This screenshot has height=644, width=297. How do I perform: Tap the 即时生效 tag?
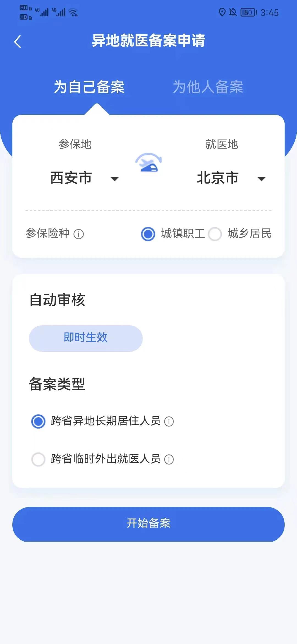point(86,338)
